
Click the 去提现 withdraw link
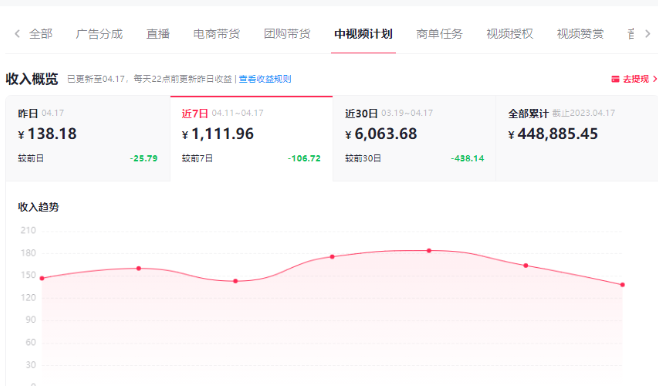click(636, 79)
